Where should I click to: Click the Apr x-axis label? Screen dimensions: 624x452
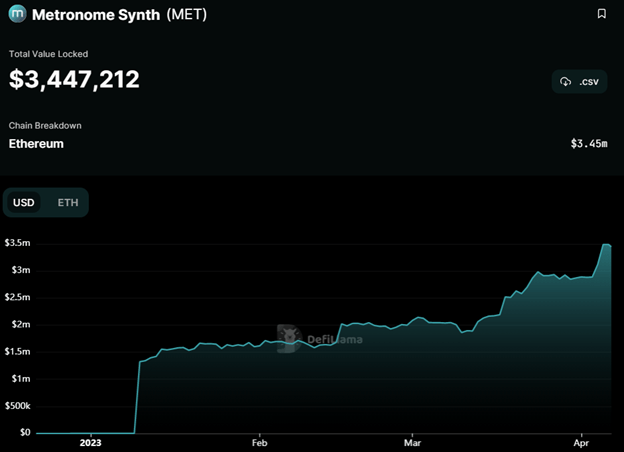pyautogui.click(x=581, y=443)
